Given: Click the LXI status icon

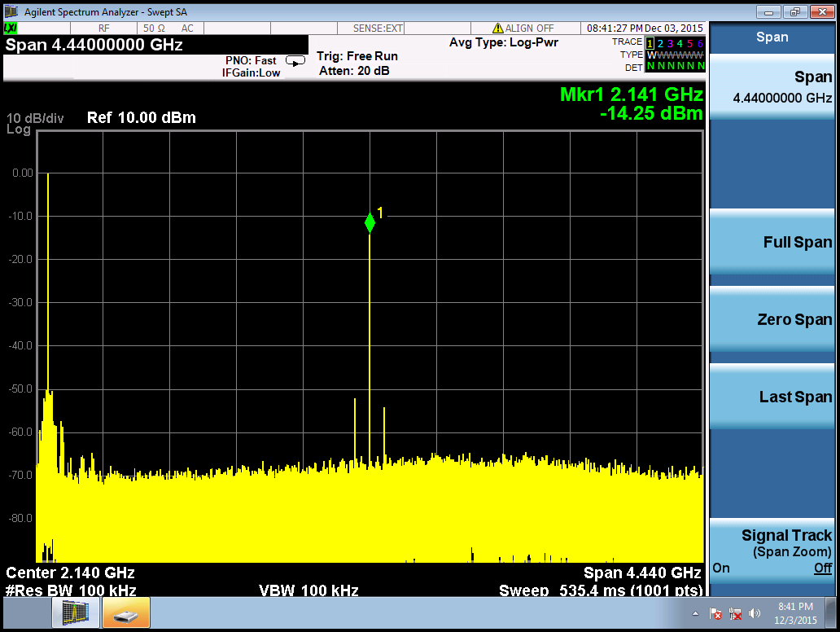Looking at the screenshot, I should tap(11, 29).
